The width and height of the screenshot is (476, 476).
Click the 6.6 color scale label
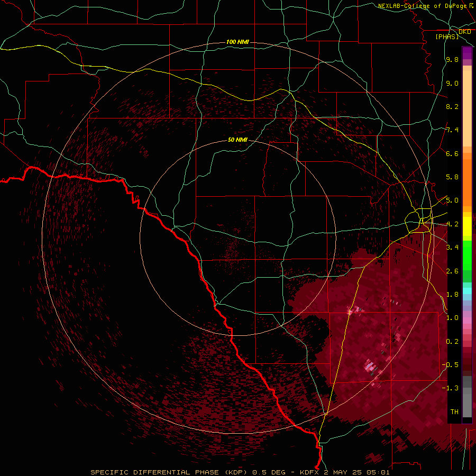click(x=452, y=153)
